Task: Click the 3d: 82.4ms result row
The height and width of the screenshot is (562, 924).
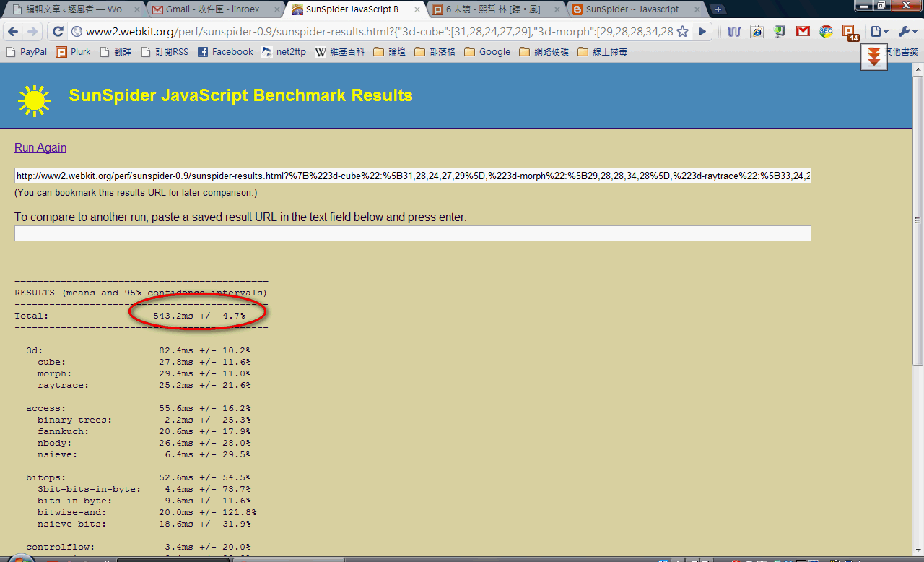Action: 139,350
